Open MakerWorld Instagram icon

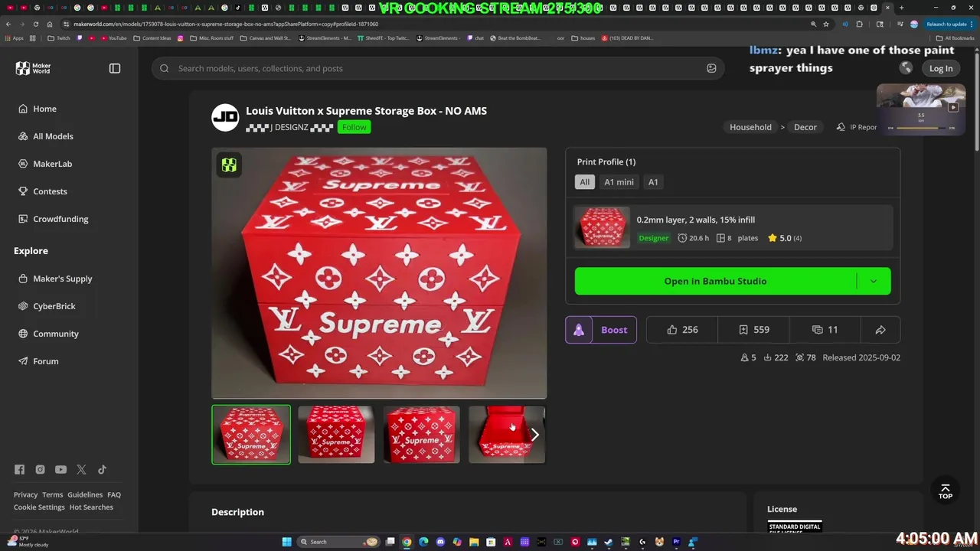(40, 470)
